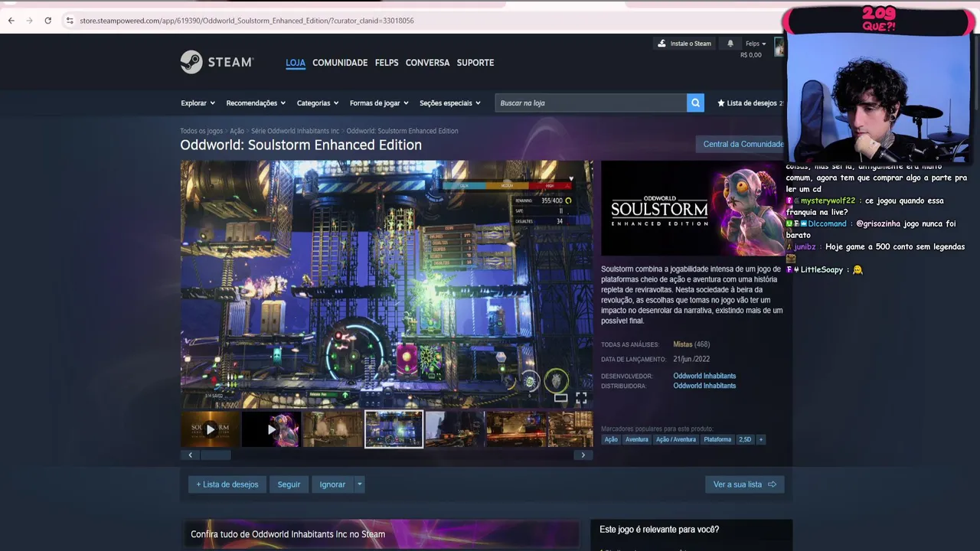This screenshot has height=551, width=980.
Task: Open the Recomendações dropdown
Action: pos(256,103)
